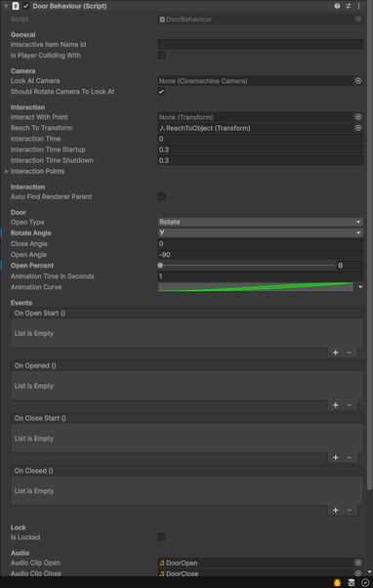Click the Rotate Angle property label

click(x=30, y=232)
